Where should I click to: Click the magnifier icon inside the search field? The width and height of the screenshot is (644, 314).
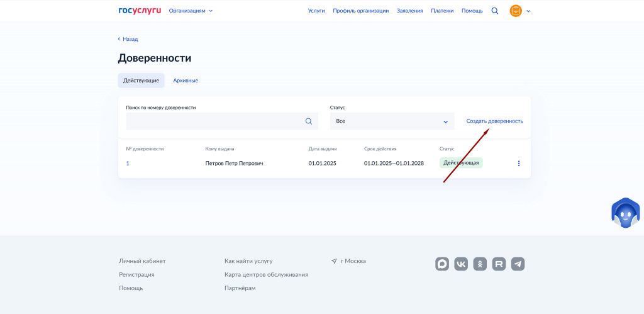click(308, 121)
